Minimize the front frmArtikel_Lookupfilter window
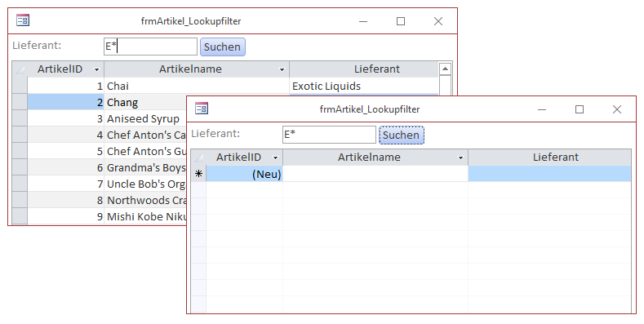The image size is (644, 324). (x=542, y=109)
